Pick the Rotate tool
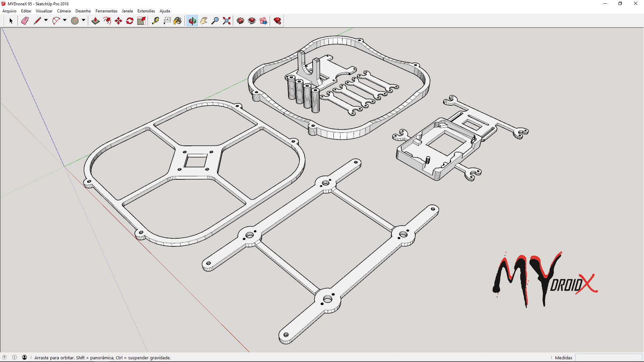 [x=129, y=21]
